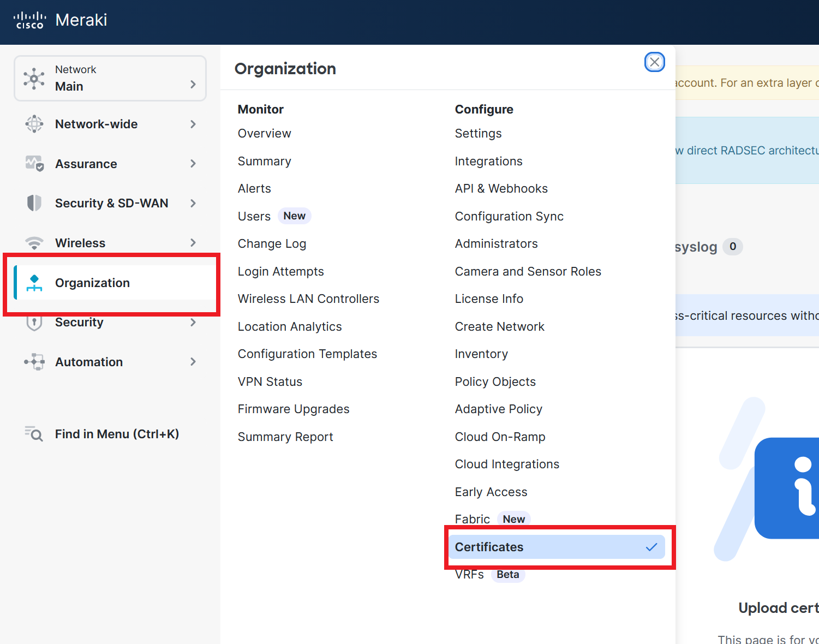819x644 pixels.
Task: Close the Organization flyout panel
Action: pyautogui.click(x=655, y=62)
